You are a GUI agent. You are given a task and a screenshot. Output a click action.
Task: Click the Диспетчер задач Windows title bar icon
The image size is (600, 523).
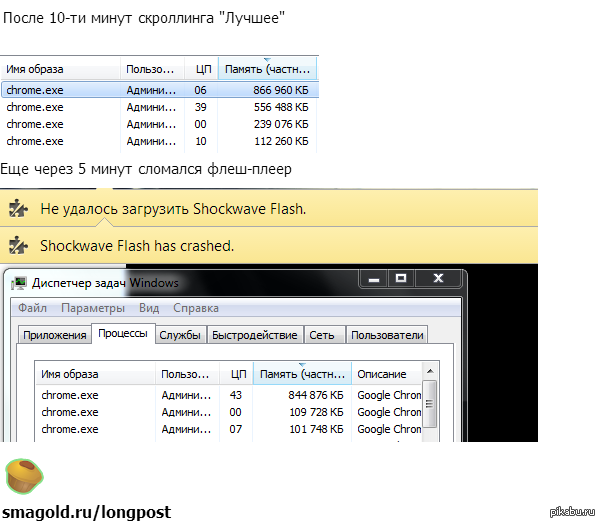click(20, 283)
